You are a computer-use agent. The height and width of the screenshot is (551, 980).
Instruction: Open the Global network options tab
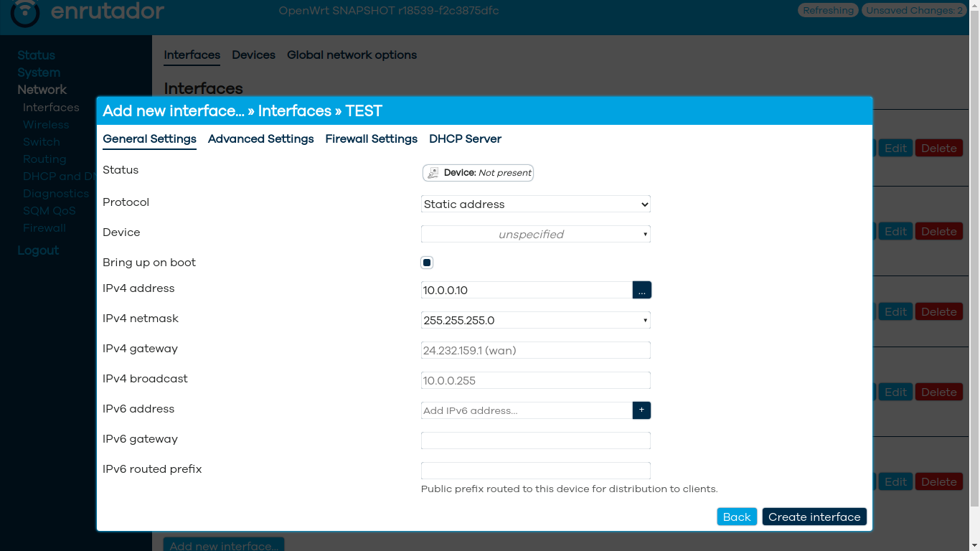[x=352, y=55]
